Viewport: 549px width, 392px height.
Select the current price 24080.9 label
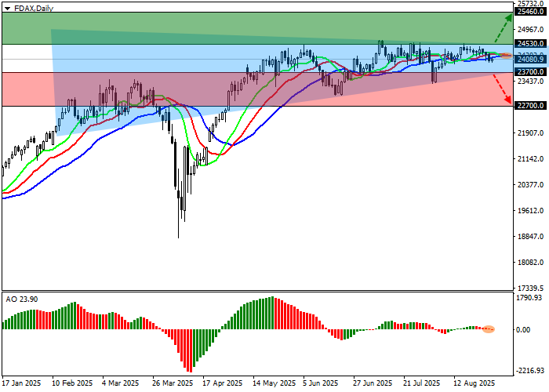coord(530,59)
